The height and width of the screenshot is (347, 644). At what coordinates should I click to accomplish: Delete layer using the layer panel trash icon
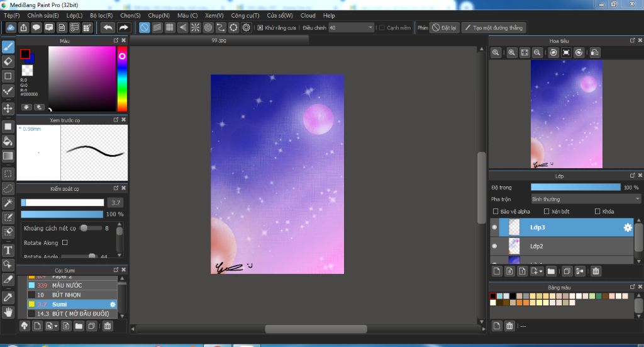[596, 271]
